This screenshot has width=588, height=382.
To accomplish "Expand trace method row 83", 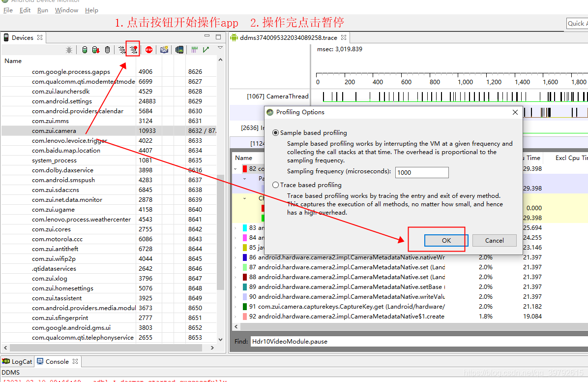I will coord(235,227).
